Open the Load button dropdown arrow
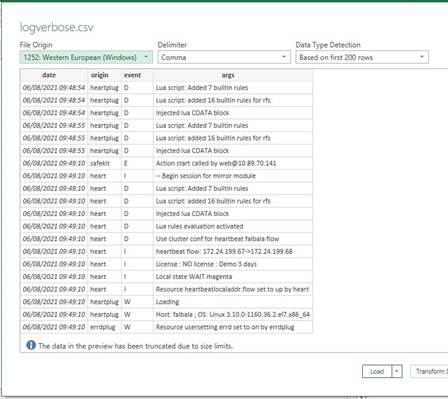Screen dimensions: 448x399 point(397,371)
